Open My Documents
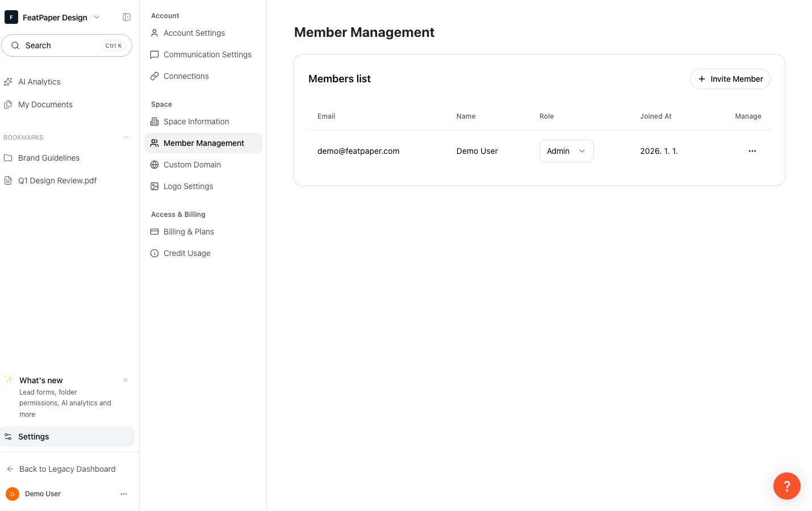Screen dimensions: 812x511 [45, 104]
